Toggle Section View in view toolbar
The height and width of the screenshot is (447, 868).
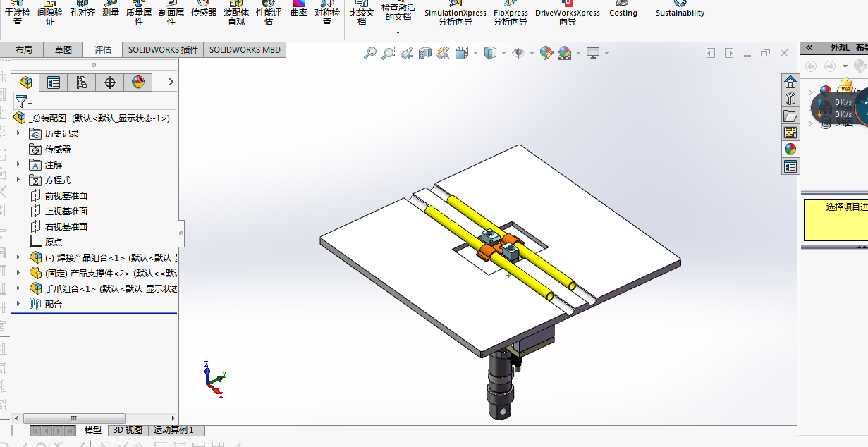click(424, 53)
